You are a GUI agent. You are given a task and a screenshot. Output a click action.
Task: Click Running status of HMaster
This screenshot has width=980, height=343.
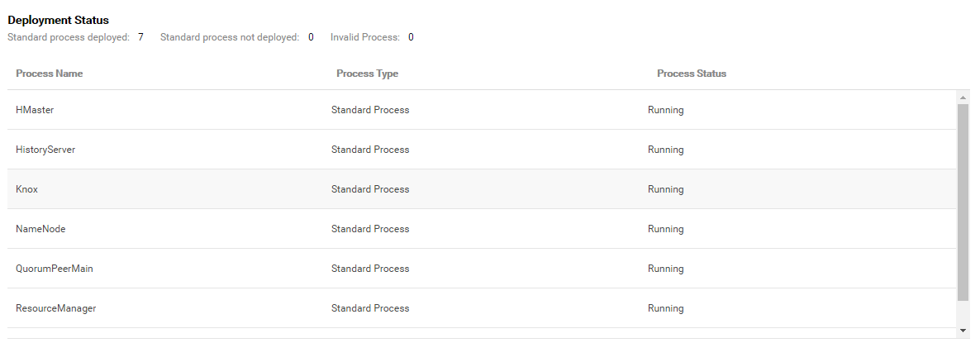coord(666,110)
